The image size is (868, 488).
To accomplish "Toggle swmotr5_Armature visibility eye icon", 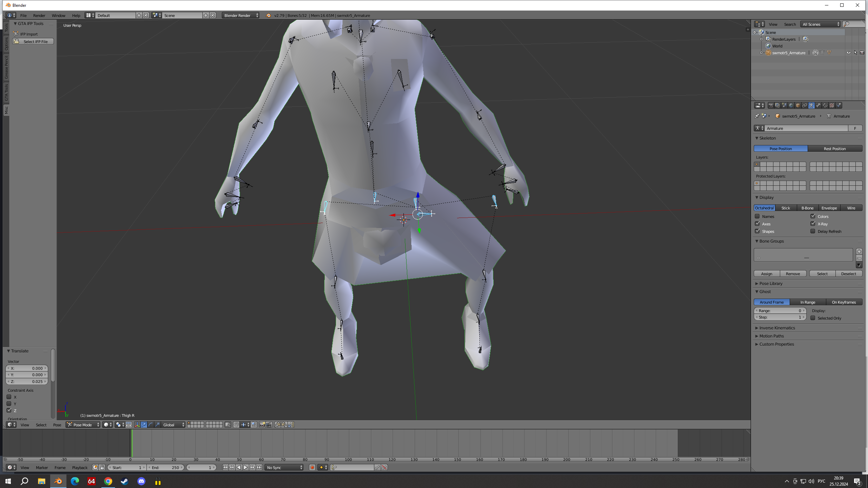I will coord(848,53).
